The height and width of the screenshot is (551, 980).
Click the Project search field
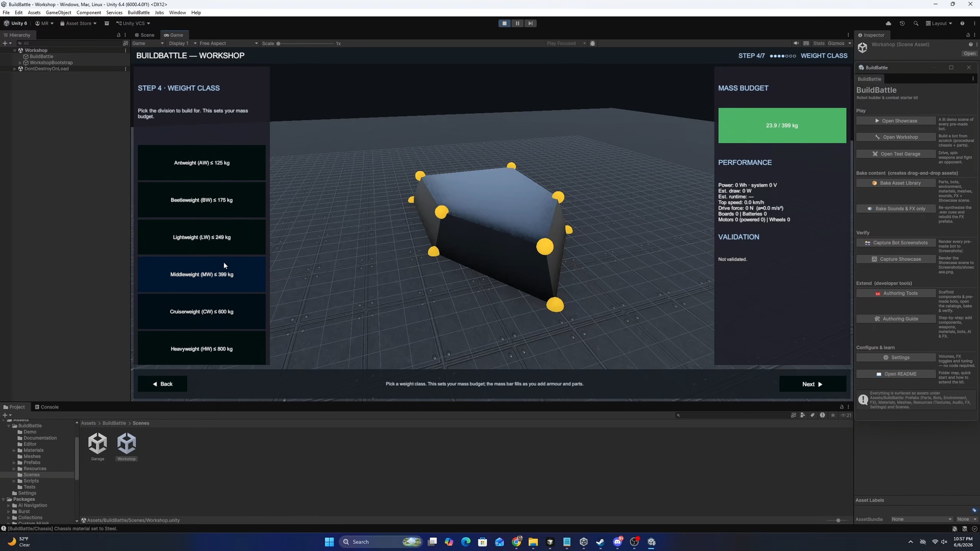coord(732,415)
